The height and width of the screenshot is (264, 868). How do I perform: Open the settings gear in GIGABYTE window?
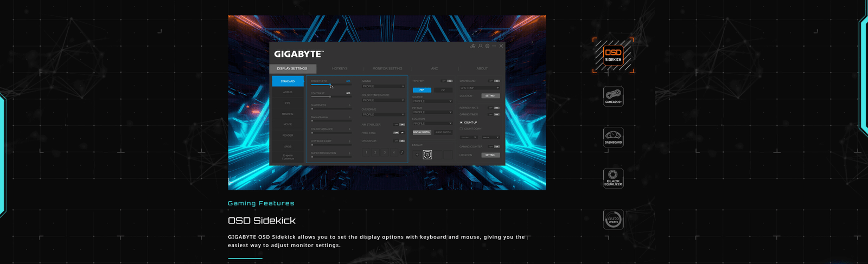[487, 46]
